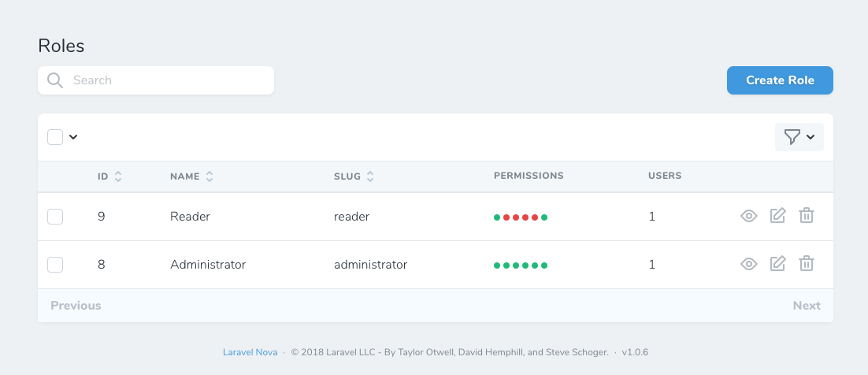The height and width of the screenshot is (375, 868).
Task: Edit the Reader role
Action: coord(777,216)
